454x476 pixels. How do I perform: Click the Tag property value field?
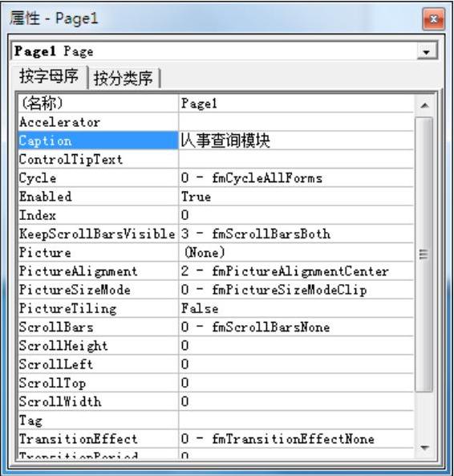tap(296, 420)
